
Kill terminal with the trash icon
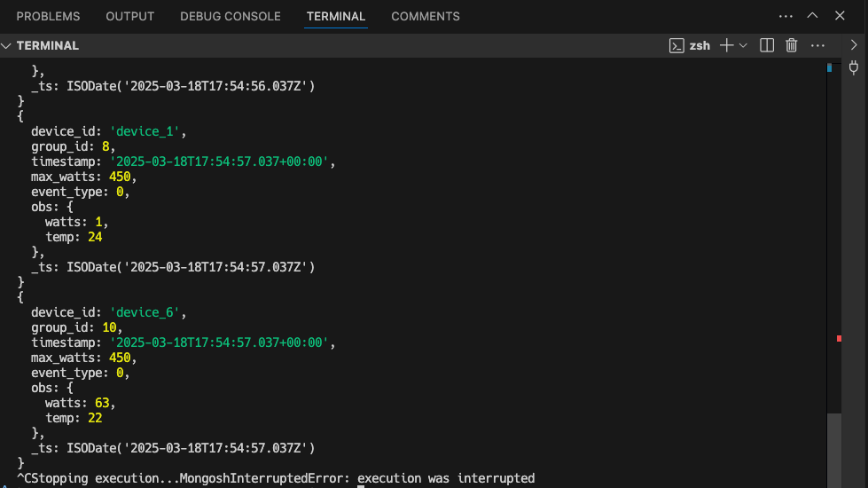(792, 45)
